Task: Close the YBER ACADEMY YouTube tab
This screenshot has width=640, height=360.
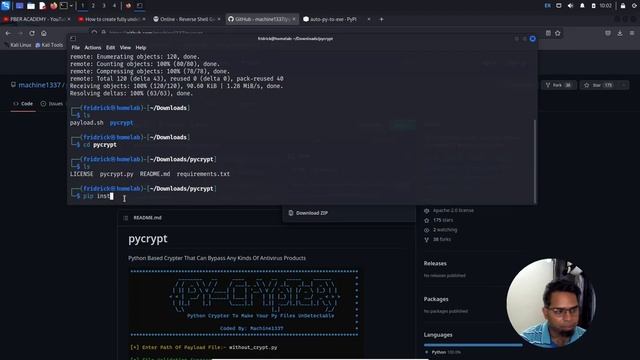Action: pos(69,19)
